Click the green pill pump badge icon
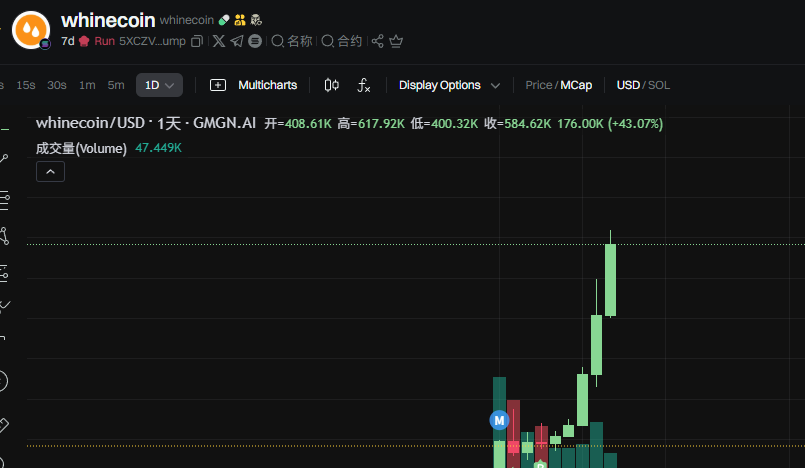This screenshot has width=805, height=468. [x=224, y=20]
